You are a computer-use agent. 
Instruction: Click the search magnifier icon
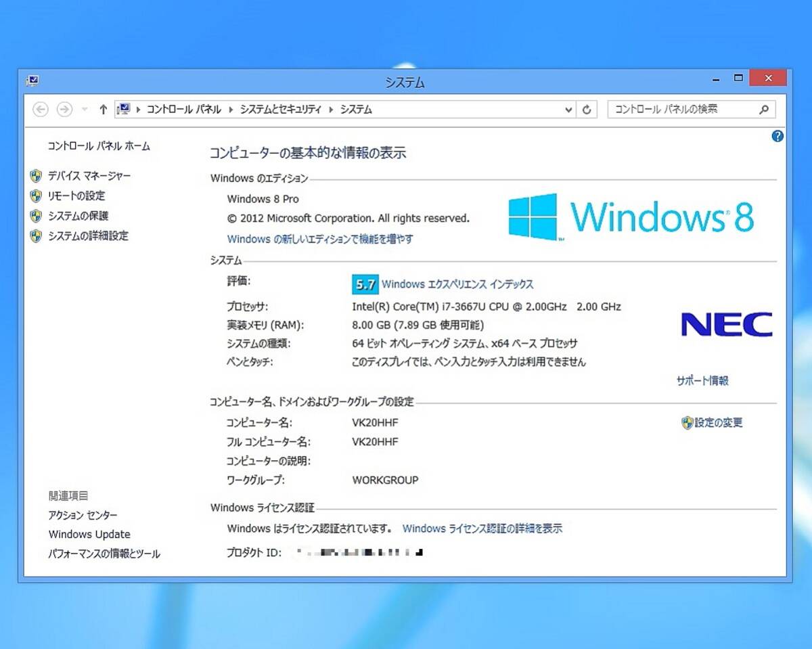click(764, 109)
